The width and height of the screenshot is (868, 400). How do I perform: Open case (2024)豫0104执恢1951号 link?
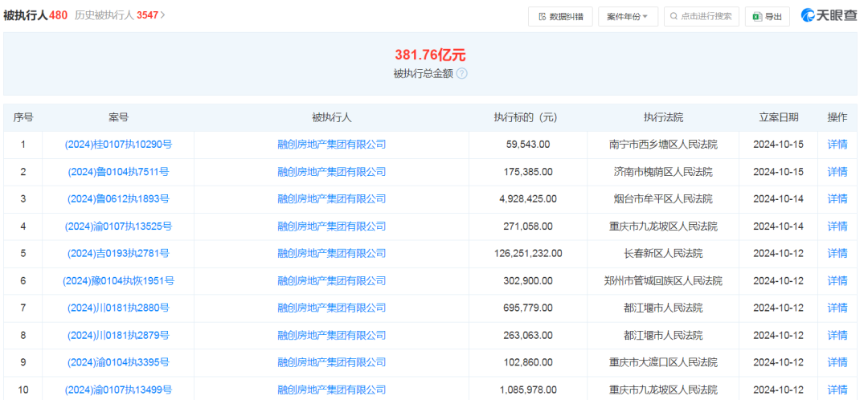[x=118, y=281]
